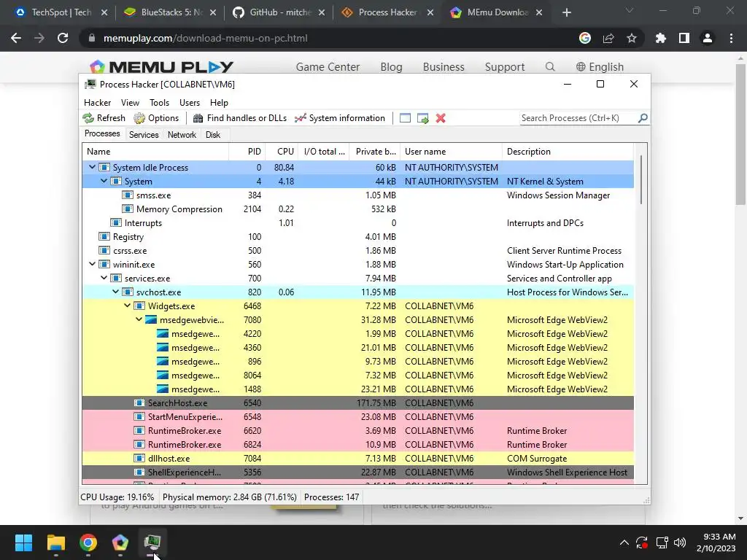Open File Explorer from the taskbar
747x560 pixels.
click(55, 542)
